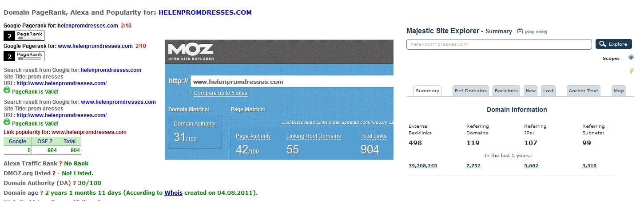644x212 pixels.
Task: Click the 39,208,745 backlinks link
Action: [423, 165]
